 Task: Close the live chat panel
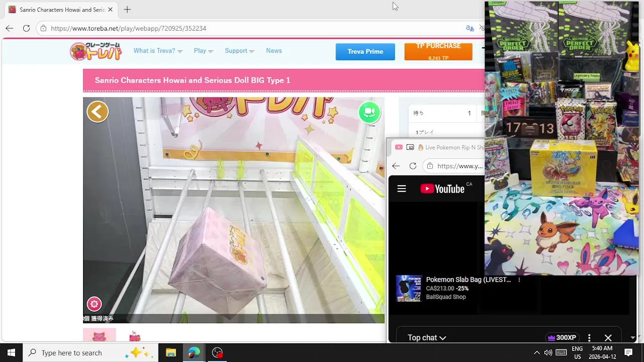[x=608, y=338]
